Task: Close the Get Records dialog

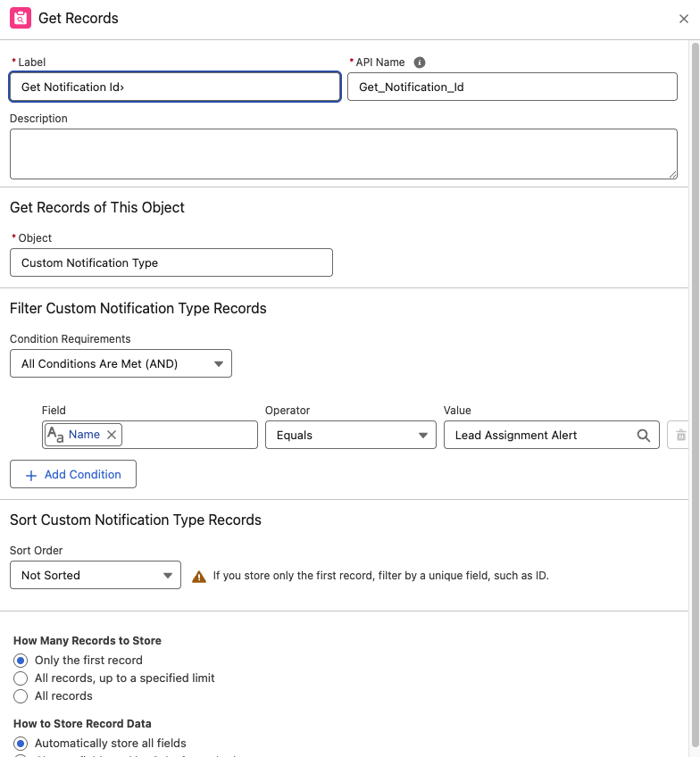Action: pos(684,19)
